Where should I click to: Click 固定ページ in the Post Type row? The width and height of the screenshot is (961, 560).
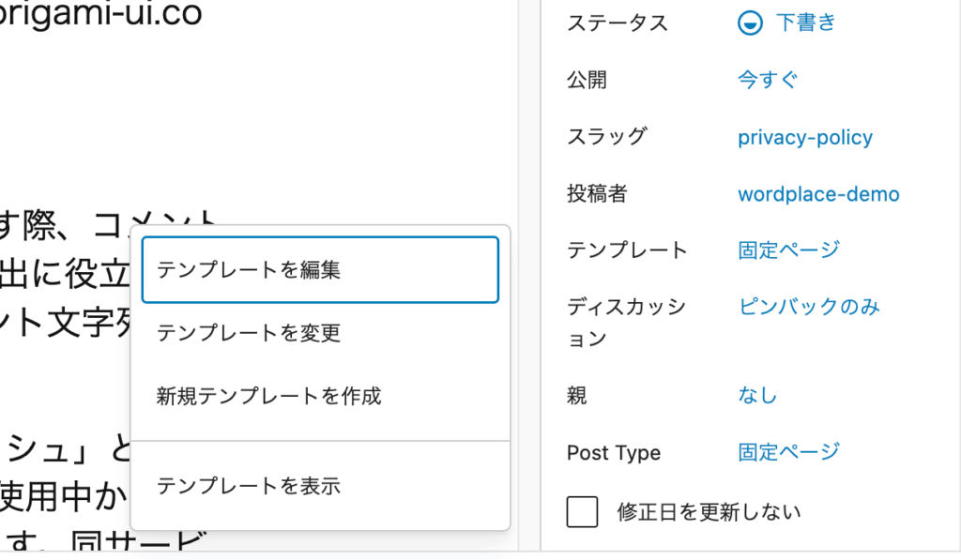(788, 452)
